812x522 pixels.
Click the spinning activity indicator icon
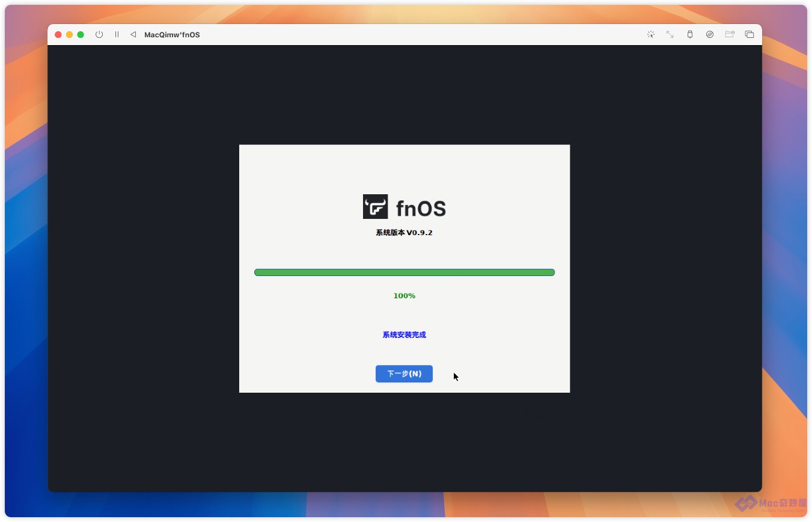[650, 34]
